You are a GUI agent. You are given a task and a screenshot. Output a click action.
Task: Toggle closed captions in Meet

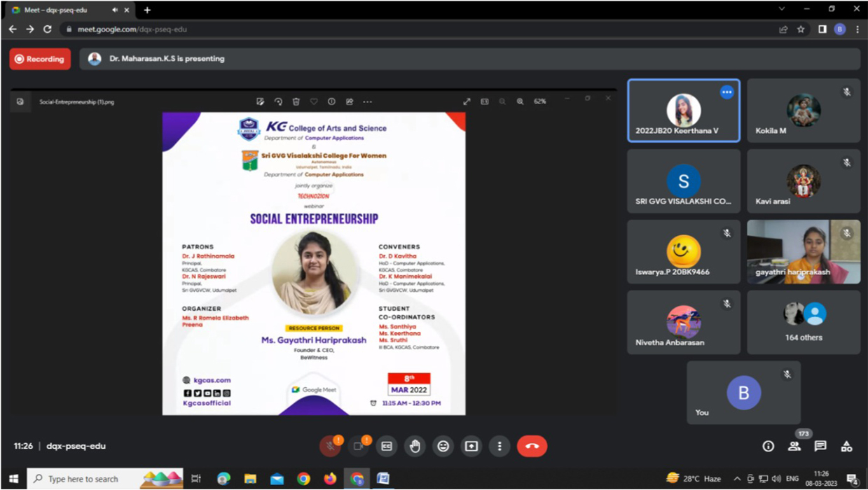click(x=387, y=447)
